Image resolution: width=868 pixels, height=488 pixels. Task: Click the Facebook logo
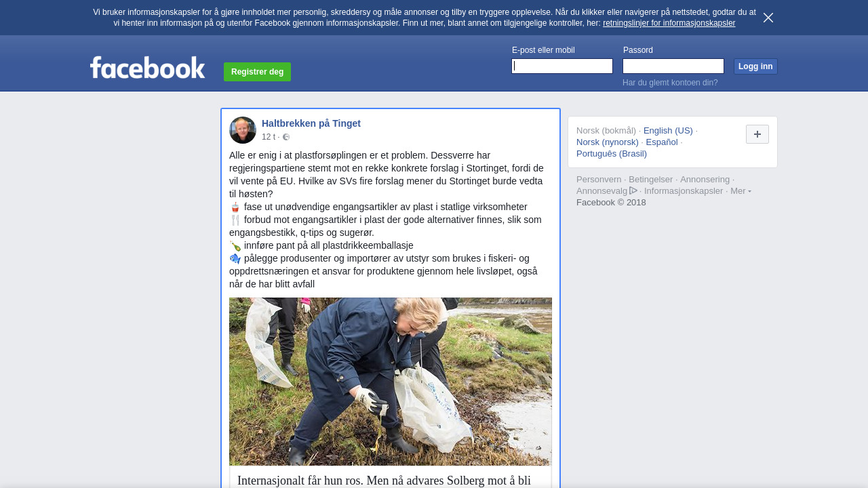tap(147, 68)
